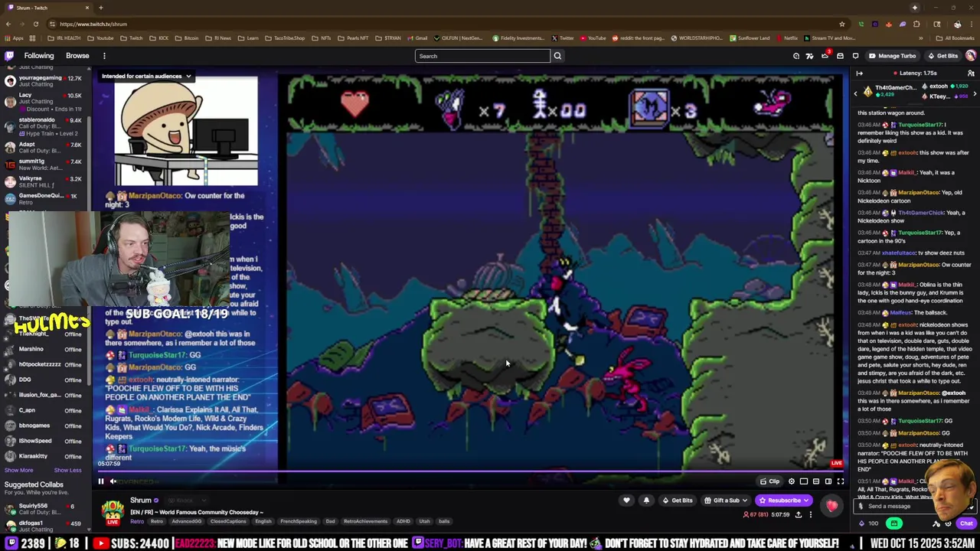Image resolution: width=980 pixels, height=551 pixels.
Task: Focus the Twitch search field
Action: click(482, 56)
